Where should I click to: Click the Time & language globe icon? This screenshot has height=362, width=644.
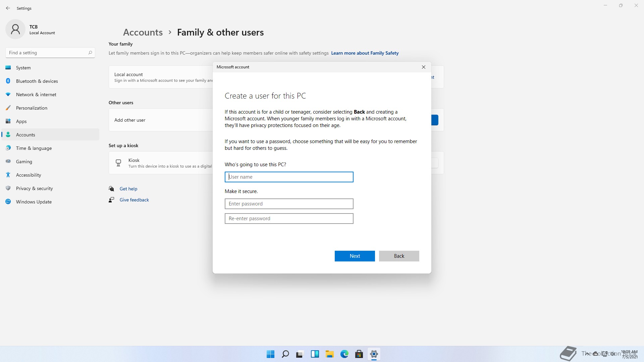point(8,148)
